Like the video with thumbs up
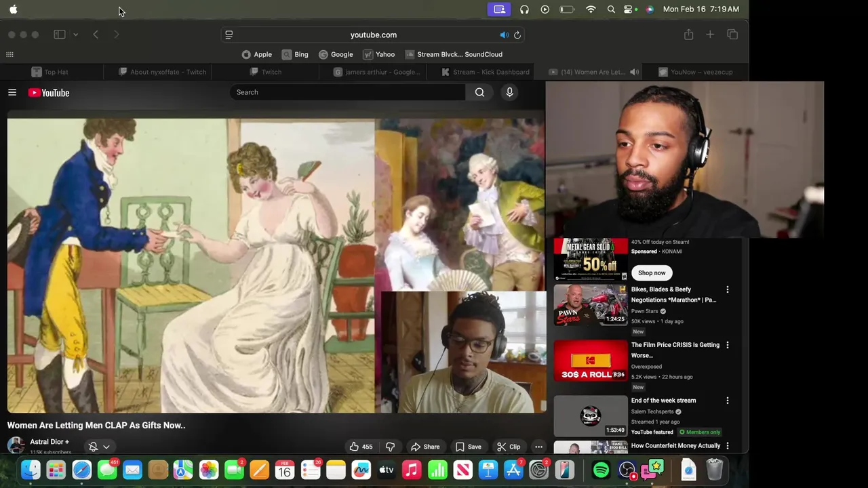This screenshot has height=488, width=868. [361, 447]
